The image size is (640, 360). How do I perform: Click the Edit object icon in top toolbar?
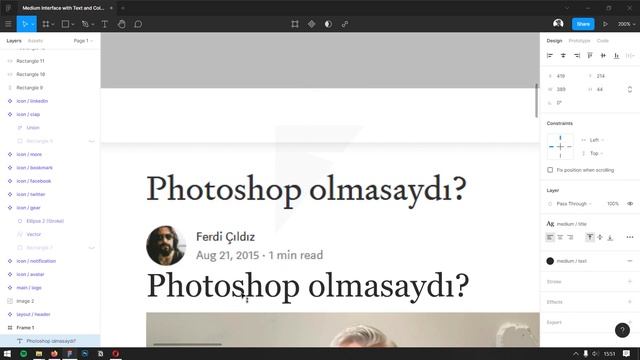tap(295, 24)
